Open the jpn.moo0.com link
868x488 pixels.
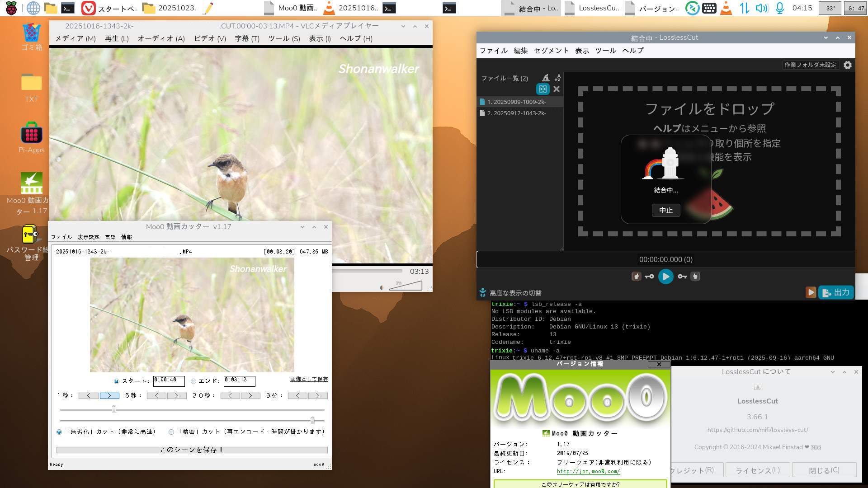[588, 471]
